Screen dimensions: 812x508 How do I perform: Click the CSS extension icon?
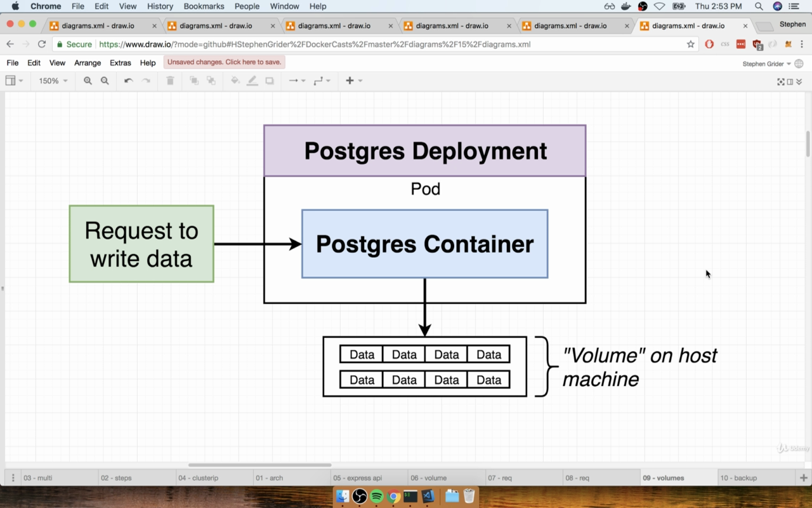(x=725, y=44)
